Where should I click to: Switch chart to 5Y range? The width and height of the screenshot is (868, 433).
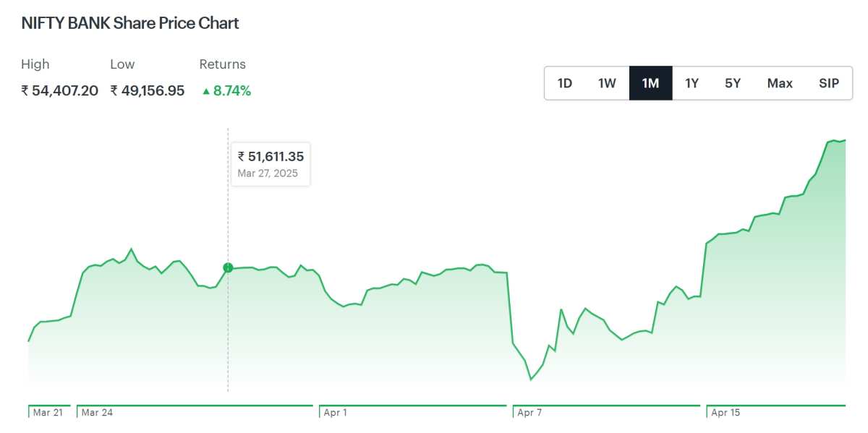tap(733, 83)
